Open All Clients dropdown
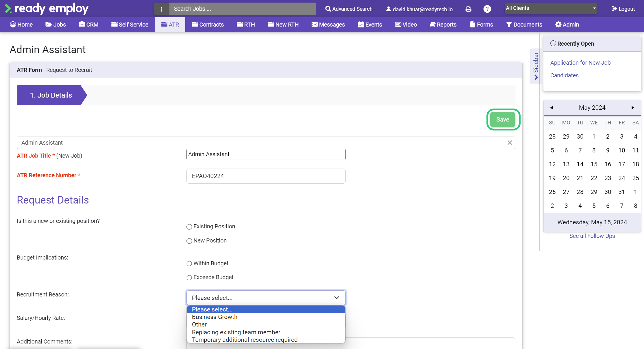Image resolution: width=644 pixels, height=349 pixels. coord(551,8)
